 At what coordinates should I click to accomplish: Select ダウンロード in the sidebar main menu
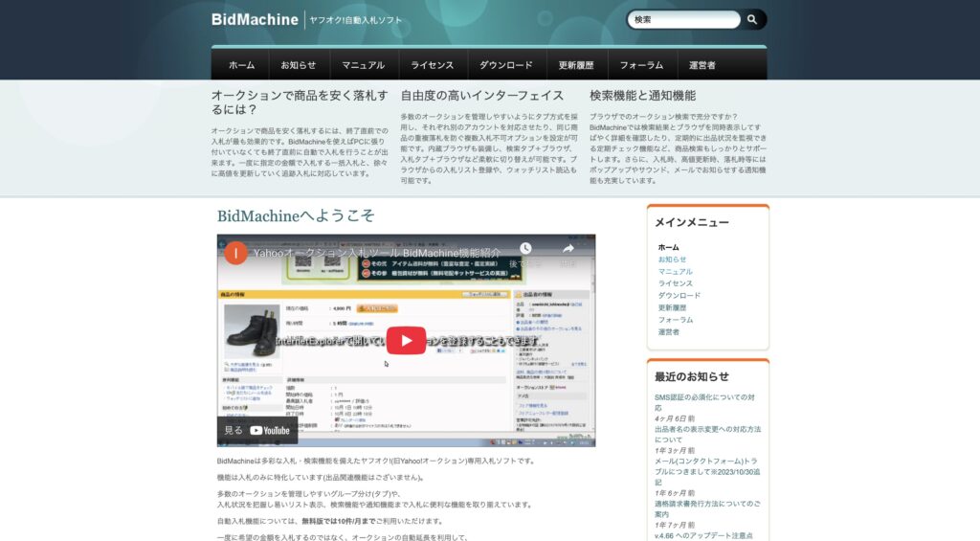click(679, 295)
